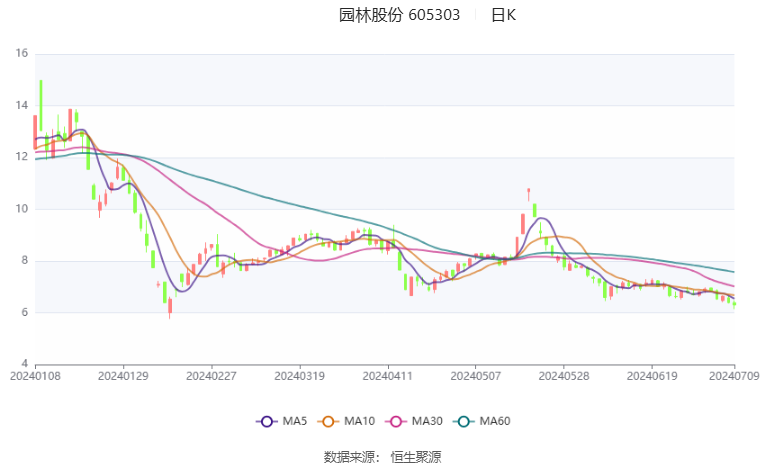This screenshot has width=765, height=465.
Task: Click the 20240227 x-axis date label
Action: tap(211, 376)
